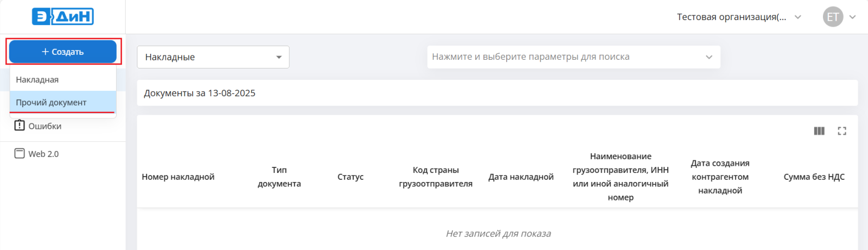The width and height of the screenshot is (868, 250).
Task: Select Накладная from create menu
Action: pyautogui.click(x=63, y=79)
